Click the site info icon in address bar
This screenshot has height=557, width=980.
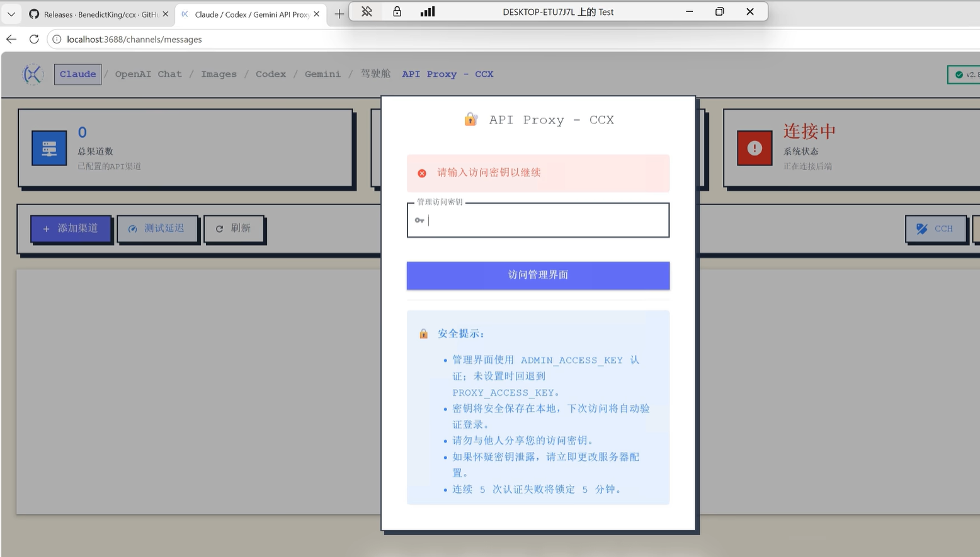pos(57,39)
